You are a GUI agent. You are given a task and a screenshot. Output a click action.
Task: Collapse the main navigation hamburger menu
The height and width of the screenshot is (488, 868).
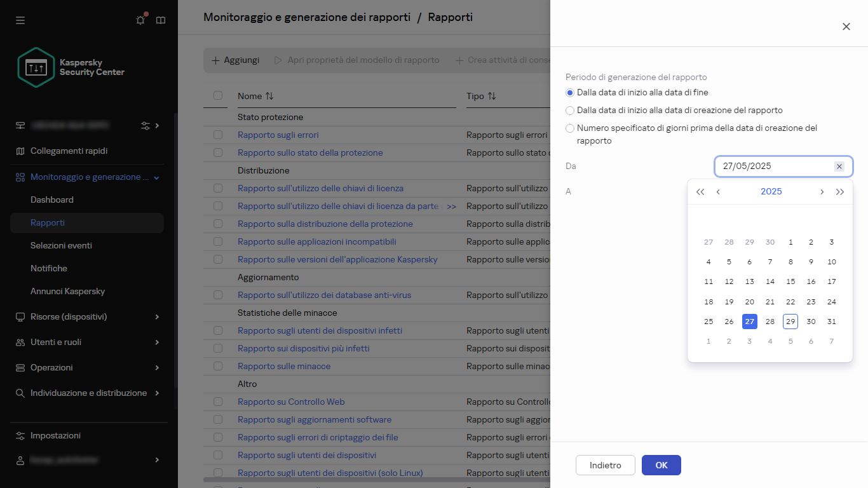click(20, 20)
